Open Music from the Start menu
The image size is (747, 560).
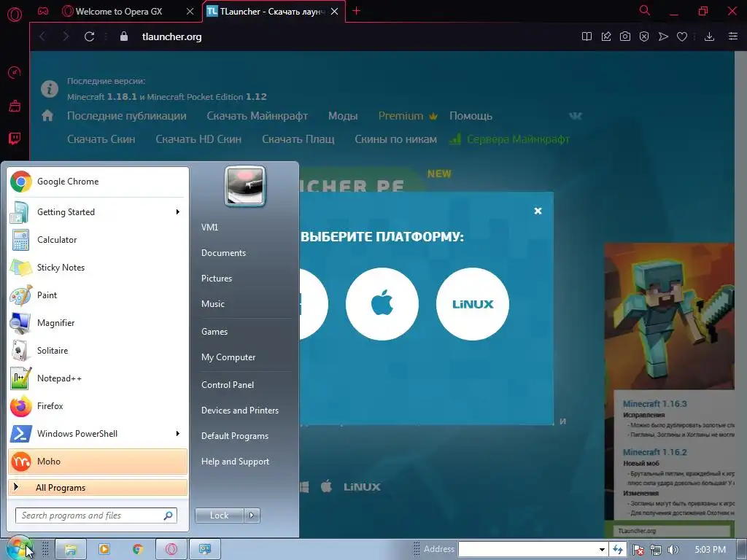point(212,304)
